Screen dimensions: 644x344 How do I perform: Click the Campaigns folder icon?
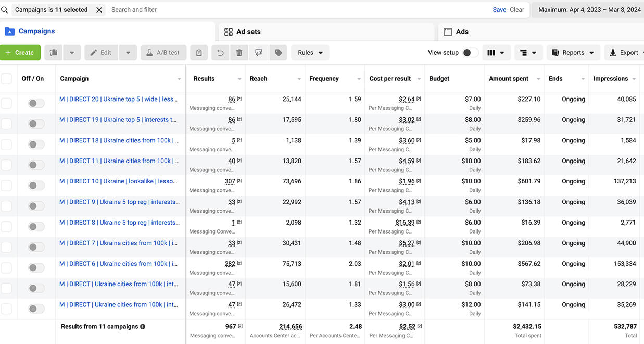point(9,31)
